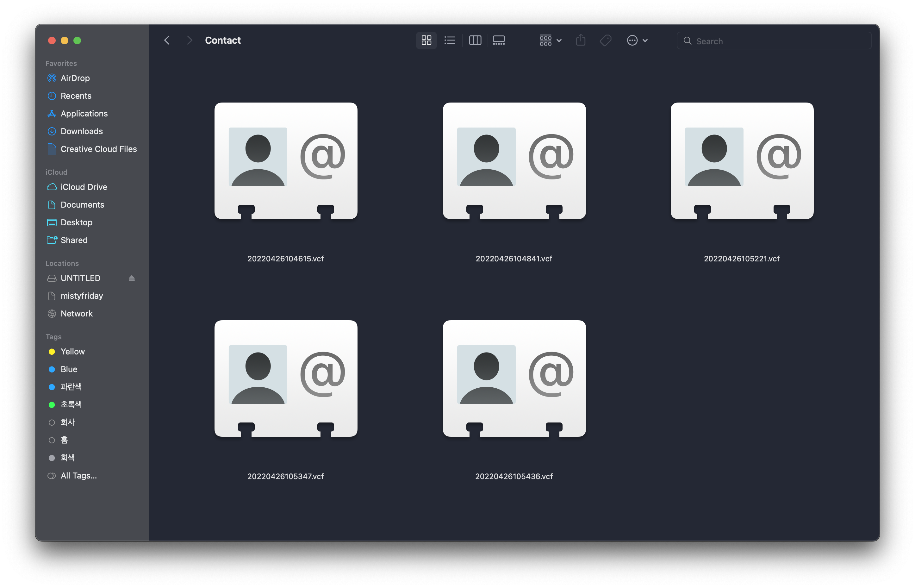Show All Tags…
The image size is (915, 588).
pos(79,475)
